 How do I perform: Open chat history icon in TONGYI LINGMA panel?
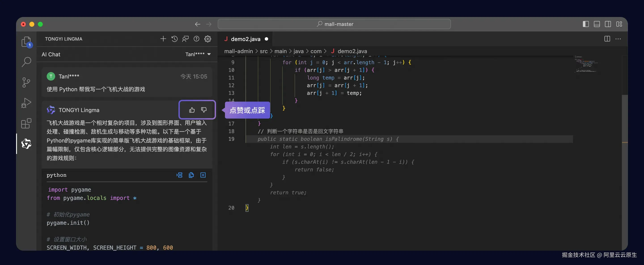pos(174,39)
